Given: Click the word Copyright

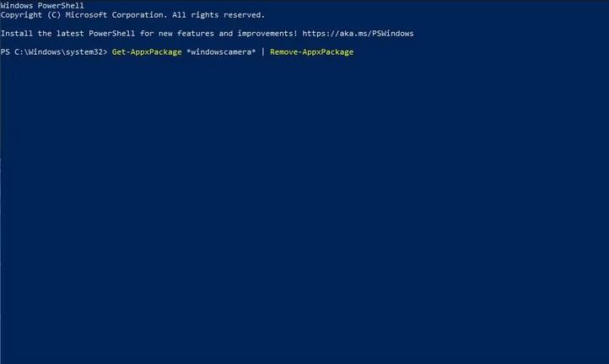Looking at the screenshot, I should (x=21, y=15).
